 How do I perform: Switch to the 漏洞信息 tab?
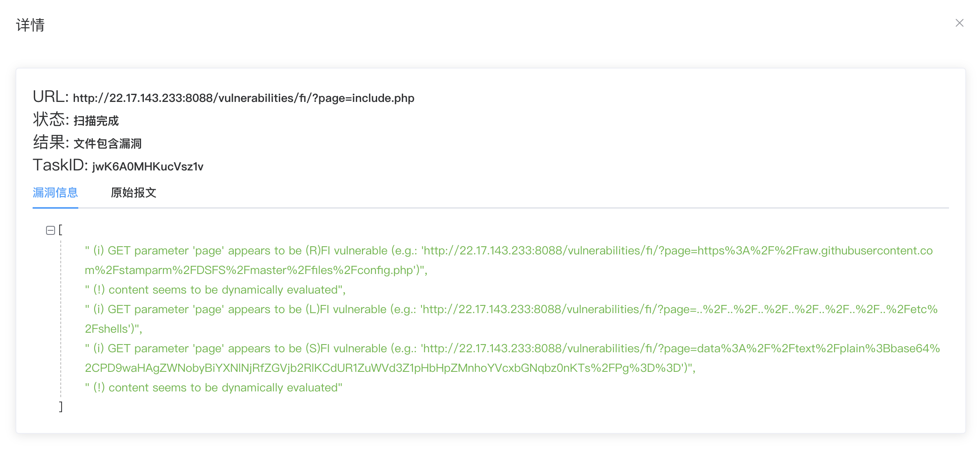[55, 192]
